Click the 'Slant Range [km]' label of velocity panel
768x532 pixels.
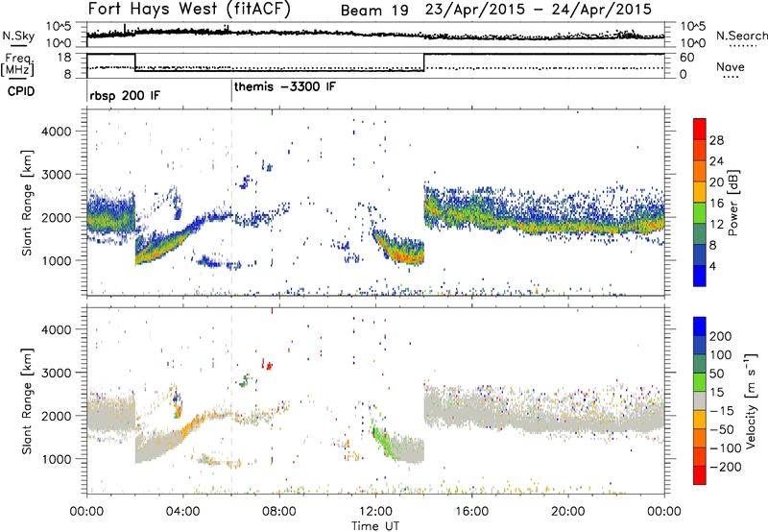point(27,400)
